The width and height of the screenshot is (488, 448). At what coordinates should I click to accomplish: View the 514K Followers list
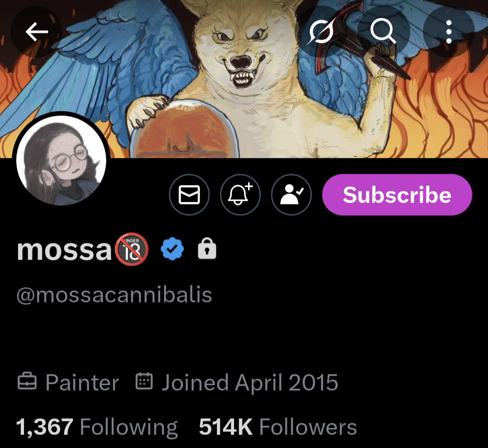277,427
